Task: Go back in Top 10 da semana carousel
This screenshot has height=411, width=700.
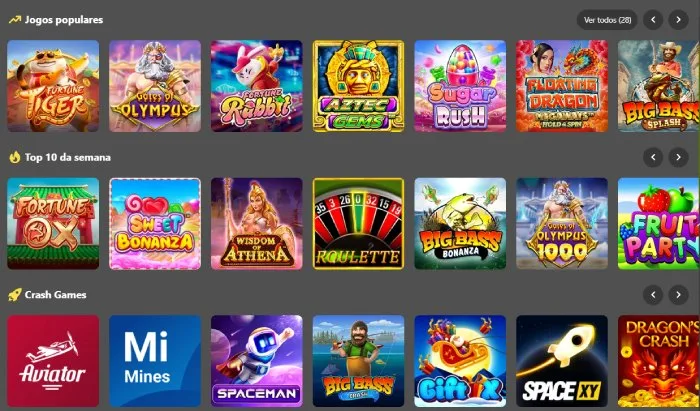Action: click(653, 158)
